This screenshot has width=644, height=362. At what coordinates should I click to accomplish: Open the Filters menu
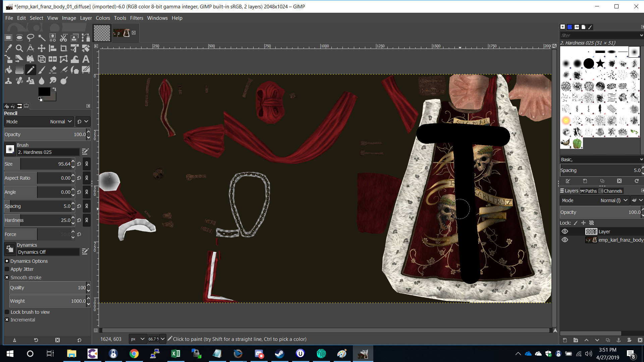[x=137, y=18]
